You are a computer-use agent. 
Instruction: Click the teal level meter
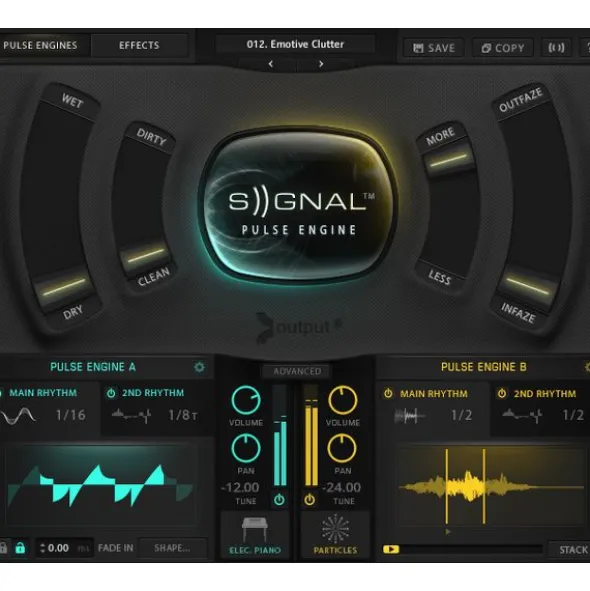pyautogui.click(x=280, y=436)
